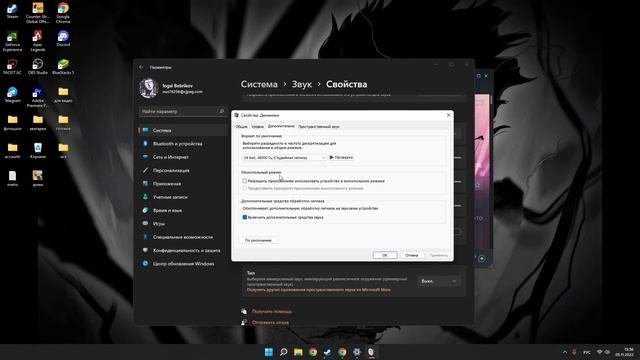Toggle the Включить дополнительные средства звука checkbox

tap(245, 217)
